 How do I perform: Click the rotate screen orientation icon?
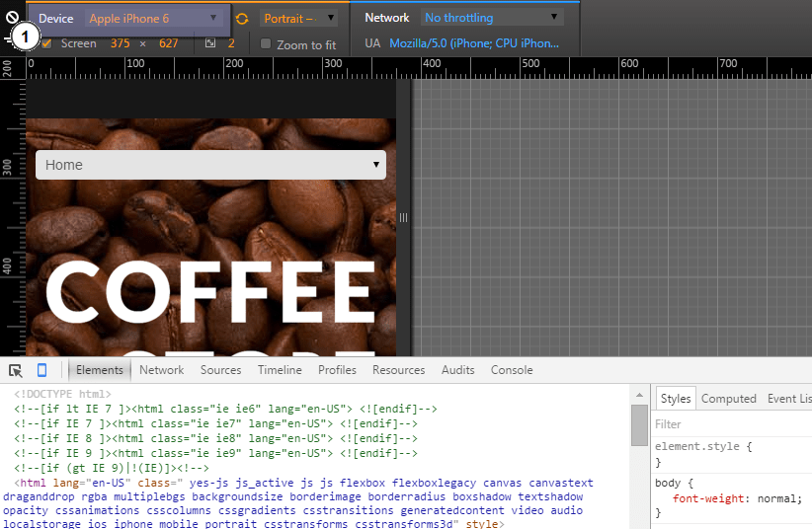242,18
